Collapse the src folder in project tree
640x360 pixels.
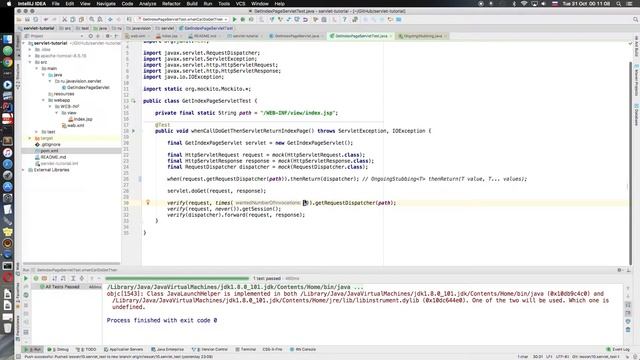click(x=30, y=62)
